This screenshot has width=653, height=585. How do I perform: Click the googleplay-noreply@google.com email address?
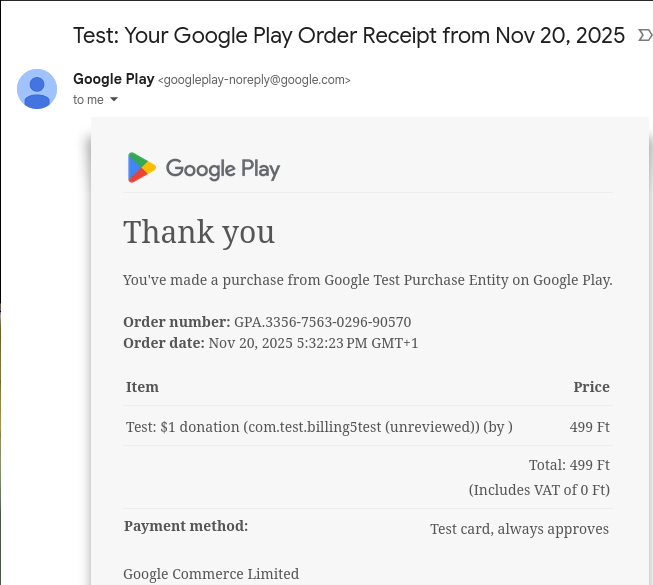pyautogui.click(x=254, y=80)
